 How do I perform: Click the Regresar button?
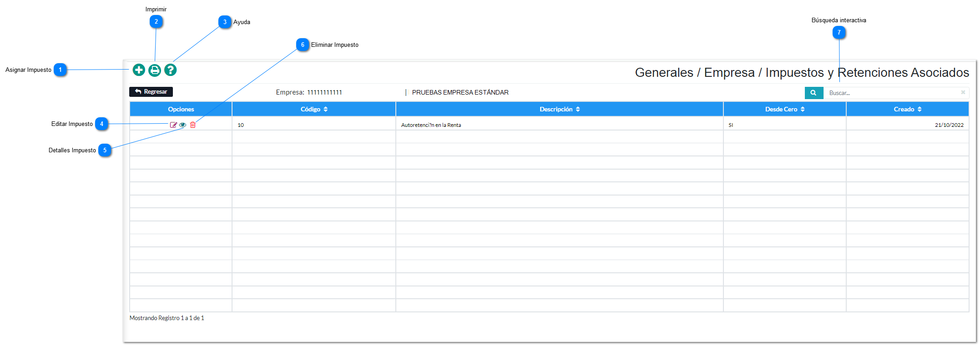[151, 92]
